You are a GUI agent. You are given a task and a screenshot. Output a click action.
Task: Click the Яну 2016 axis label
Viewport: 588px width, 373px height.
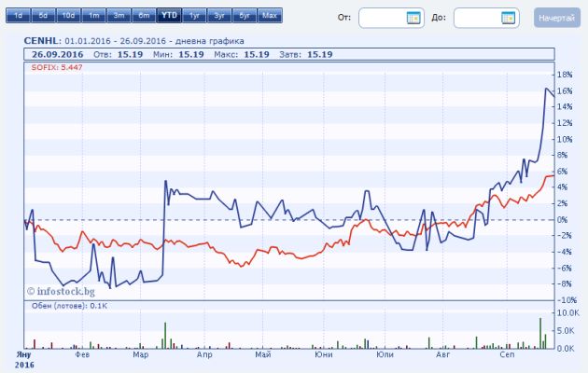(24, 360)
